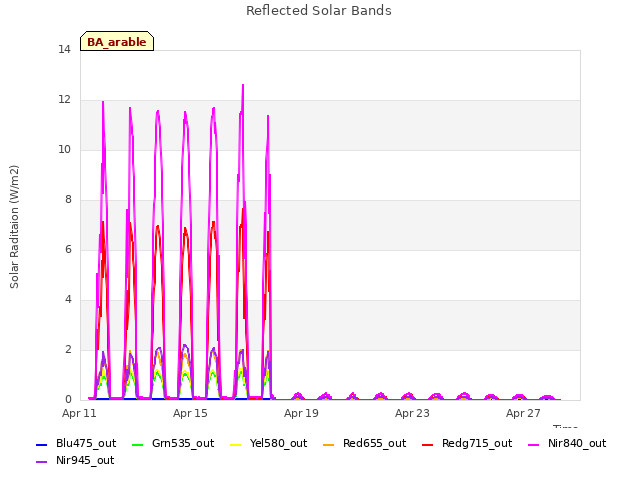
Task: Click the Reflected Solar Bands chart title
Action: [x=319, y=11]
